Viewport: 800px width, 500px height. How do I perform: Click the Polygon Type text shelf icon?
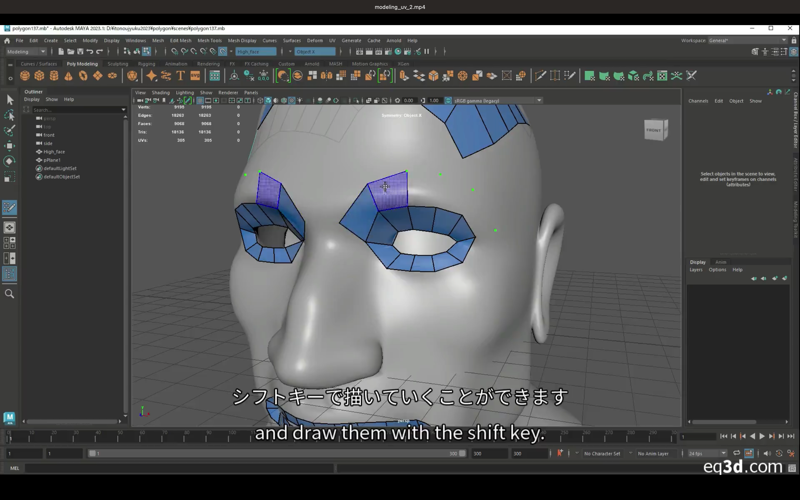(181, 76)
